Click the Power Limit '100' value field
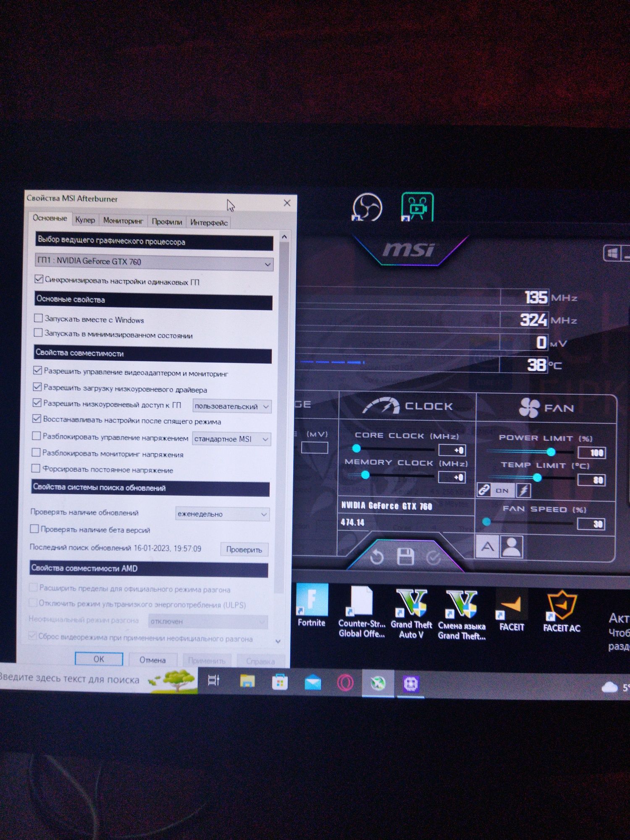Image resolution: width=630 pixels, height=840 pixels. pyautogui.click(x=592, y=453)
